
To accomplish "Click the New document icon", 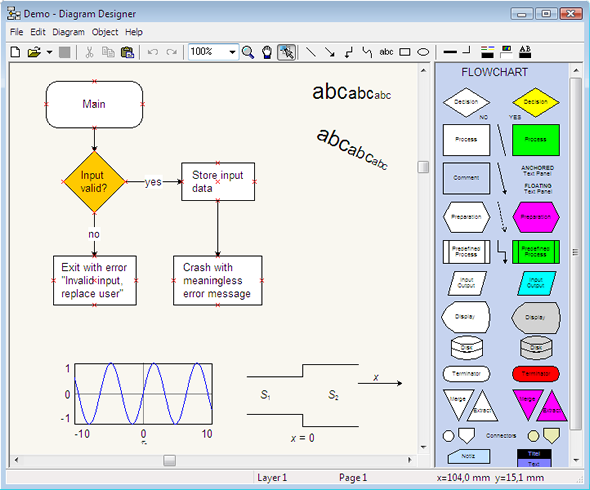I will 15,52.
